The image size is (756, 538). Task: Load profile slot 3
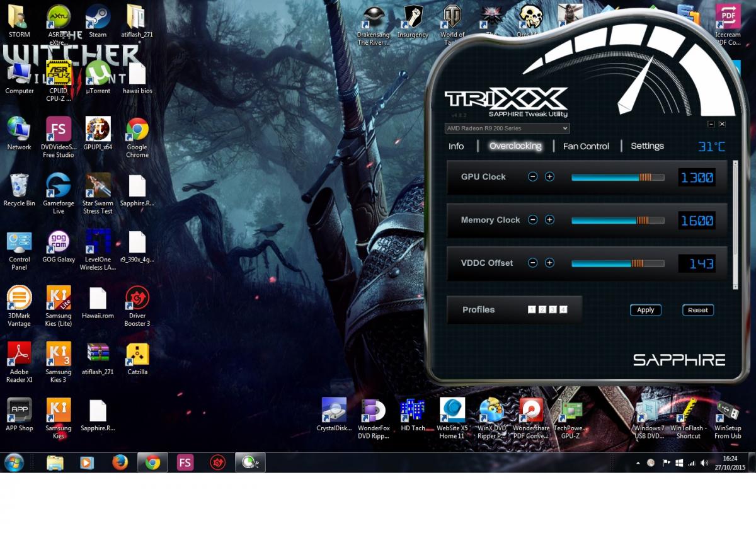(553, 309)
